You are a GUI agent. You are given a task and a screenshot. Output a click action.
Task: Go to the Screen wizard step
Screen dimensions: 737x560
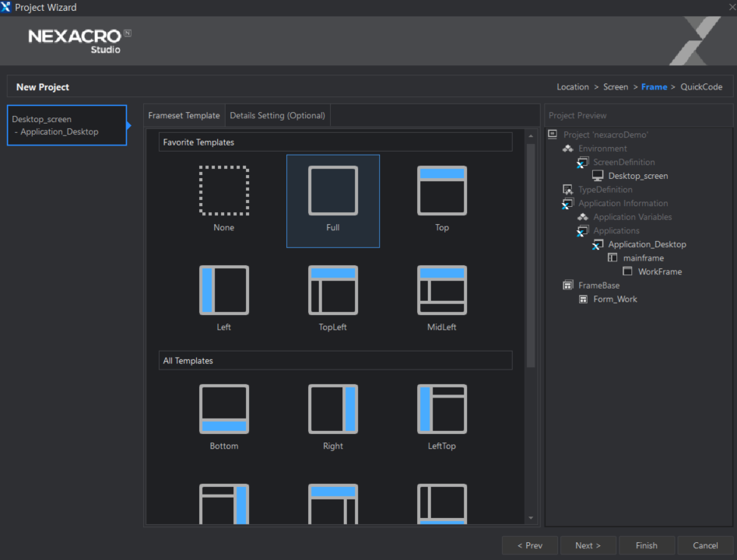[x=616, y=87]
